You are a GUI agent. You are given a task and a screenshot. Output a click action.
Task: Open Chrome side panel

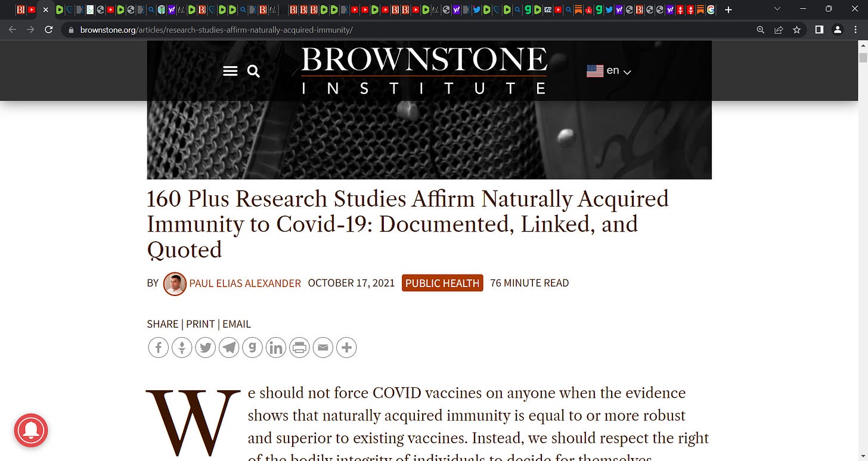click(819, 30)
